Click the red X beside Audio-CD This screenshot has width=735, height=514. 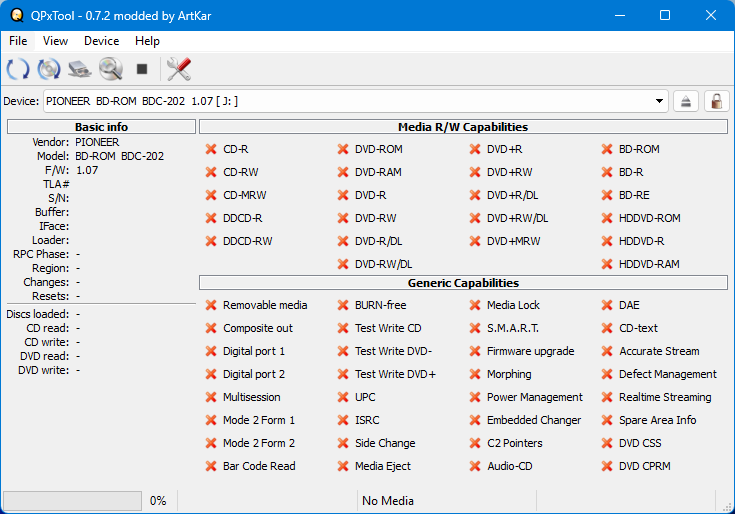pos(475,466)
